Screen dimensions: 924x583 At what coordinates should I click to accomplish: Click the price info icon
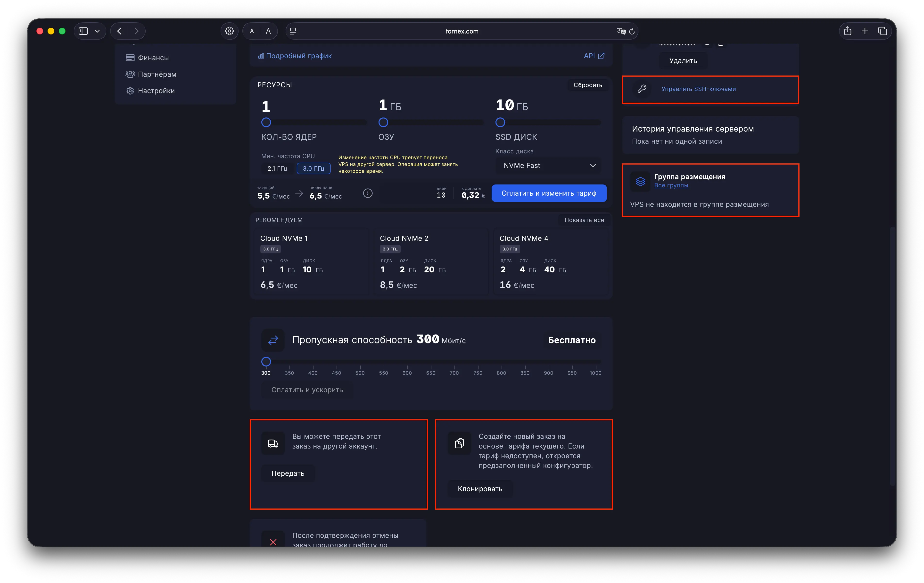click(368, 193)
